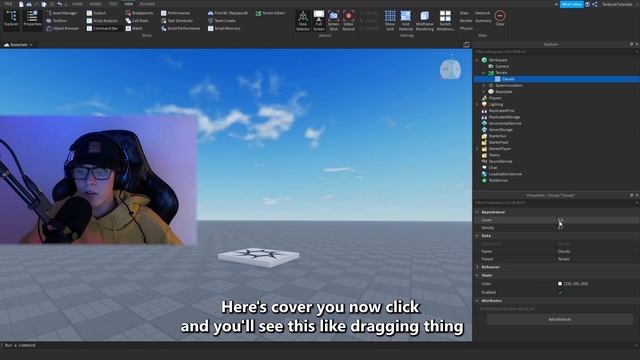The height and width of the screenshot is (360, 640).
Task: Take a Screen Shot
Action: pos(333,20)
